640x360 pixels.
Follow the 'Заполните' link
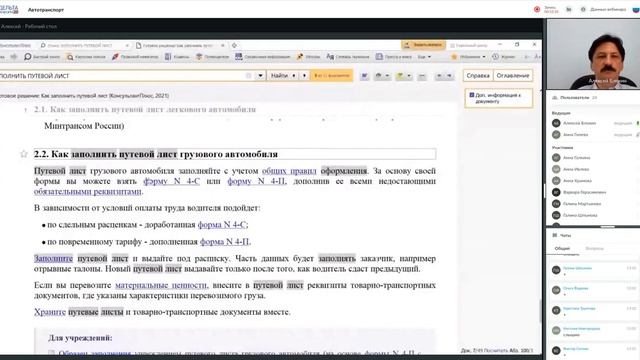(53, 259)
